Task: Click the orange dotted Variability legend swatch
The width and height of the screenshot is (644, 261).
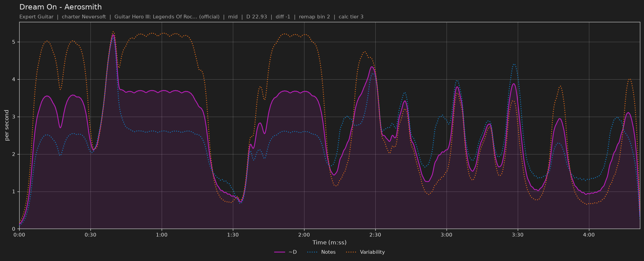Action: 352,252
